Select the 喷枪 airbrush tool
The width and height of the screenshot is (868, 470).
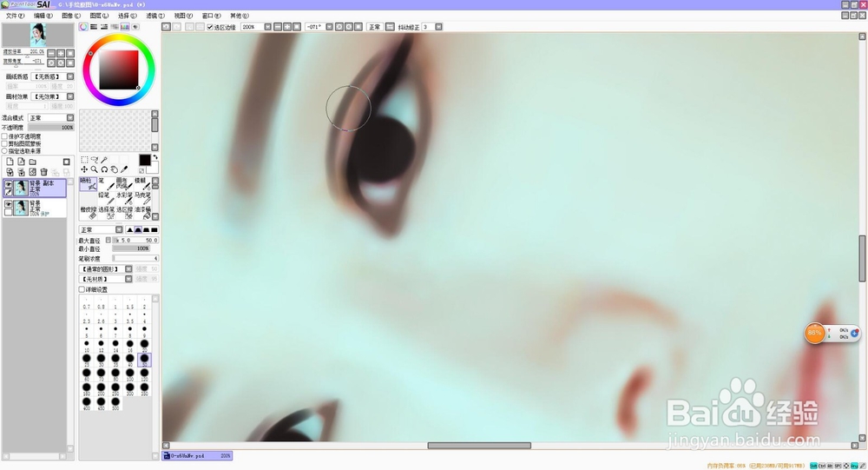[88, 183]
